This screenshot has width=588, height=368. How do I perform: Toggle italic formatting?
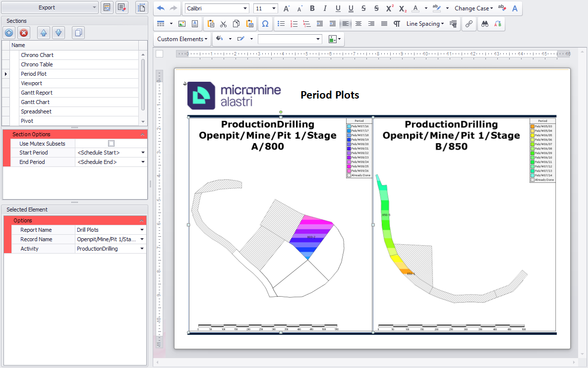point(325,8)
